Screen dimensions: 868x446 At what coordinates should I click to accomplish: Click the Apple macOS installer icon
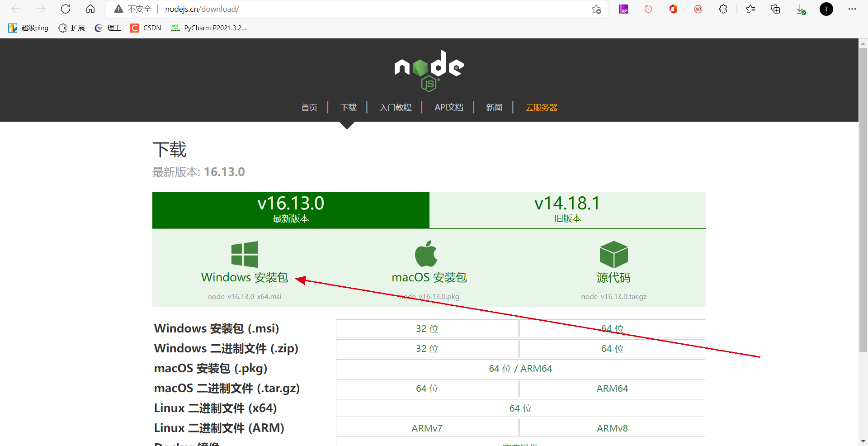[426, 254]
